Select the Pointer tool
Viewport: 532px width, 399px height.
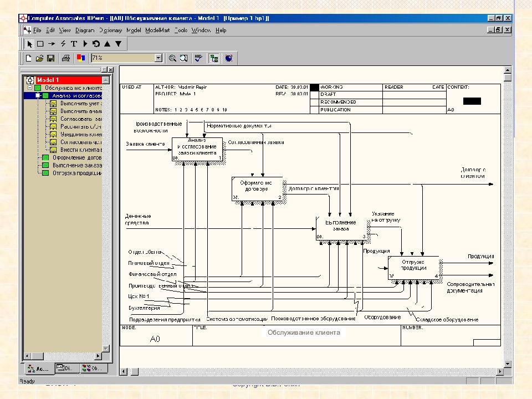pyautogui.click(x=29, y=44)
